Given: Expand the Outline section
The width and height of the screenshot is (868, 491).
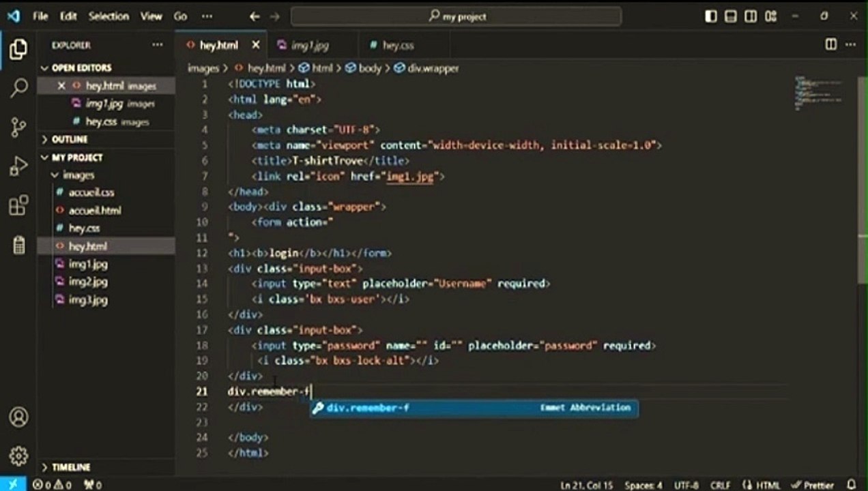Looking at the screenshot, I should pyautogui.click(x=107, y=139).
